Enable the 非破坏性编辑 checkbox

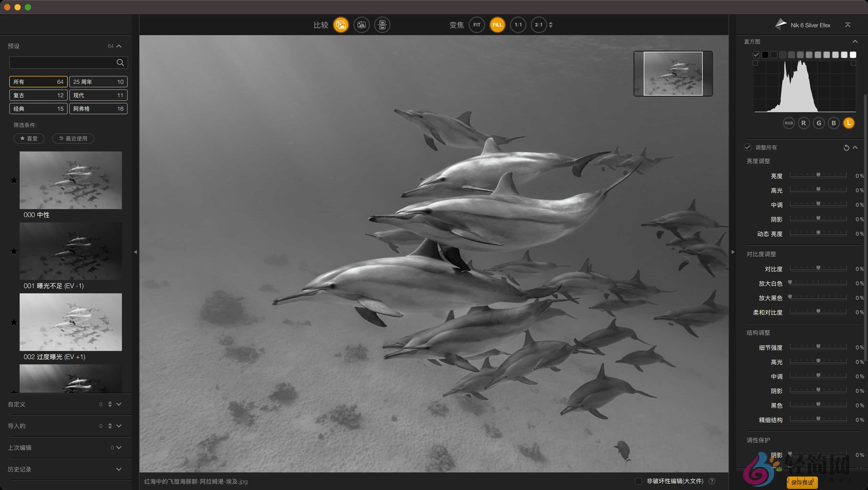638,481
